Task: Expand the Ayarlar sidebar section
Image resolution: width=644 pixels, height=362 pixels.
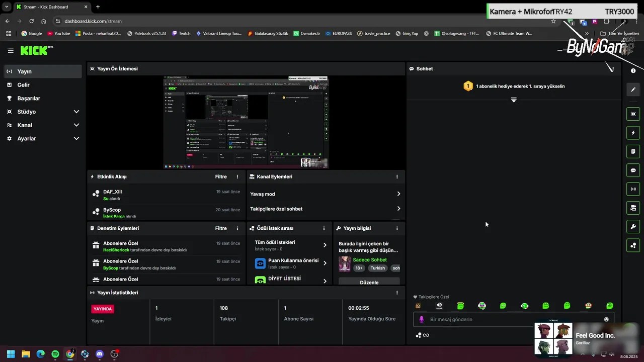Action: [x=43, y=138]
